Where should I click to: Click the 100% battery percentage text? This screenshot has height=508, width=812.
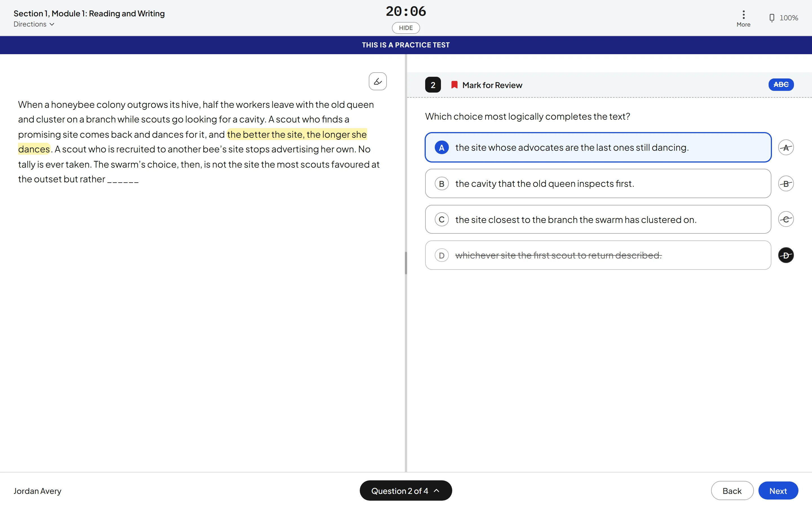(789, 18)
